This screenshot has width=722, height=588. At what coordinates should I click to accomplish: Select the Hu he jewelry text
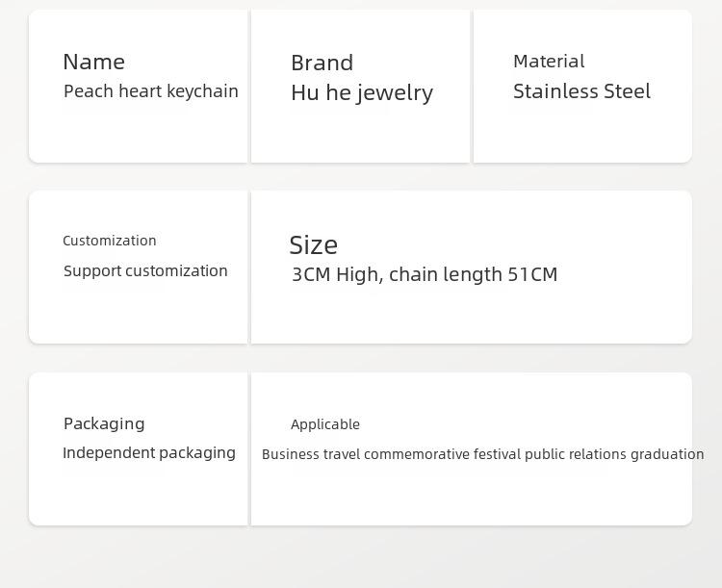(362, 93)
